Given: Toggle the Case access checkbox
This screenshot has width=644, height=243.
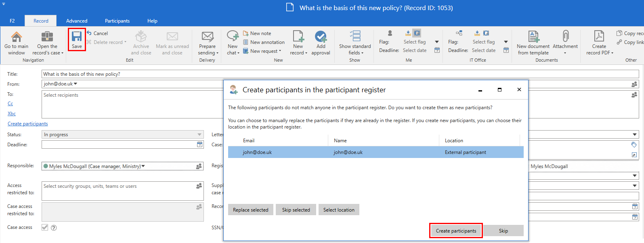Looking at the screenshot, I should [45, 227].
